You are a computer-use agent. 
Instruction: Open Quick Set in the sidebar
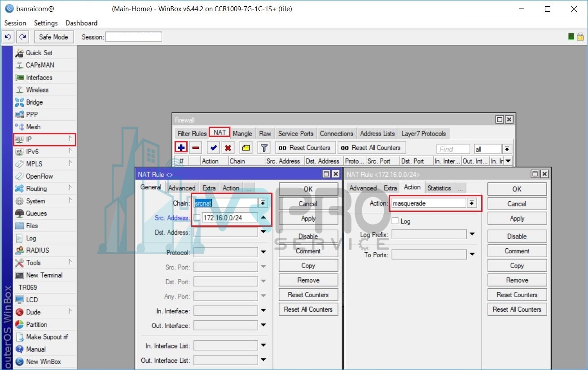[39, 53]
